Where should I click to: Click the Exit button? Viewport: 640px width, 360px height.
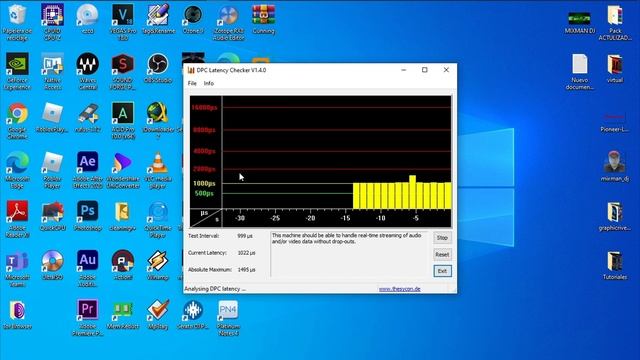pos(442,271)
